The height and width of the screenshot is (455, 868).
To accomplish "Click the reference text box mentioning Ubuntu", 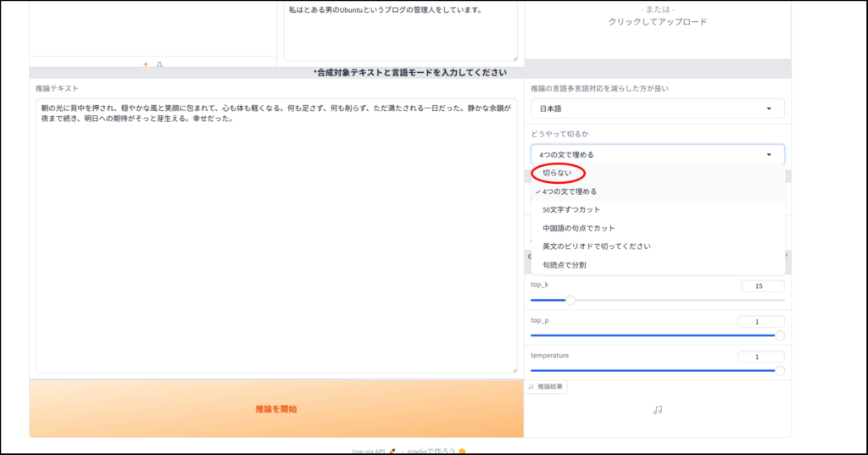I will tap(400, 31).
